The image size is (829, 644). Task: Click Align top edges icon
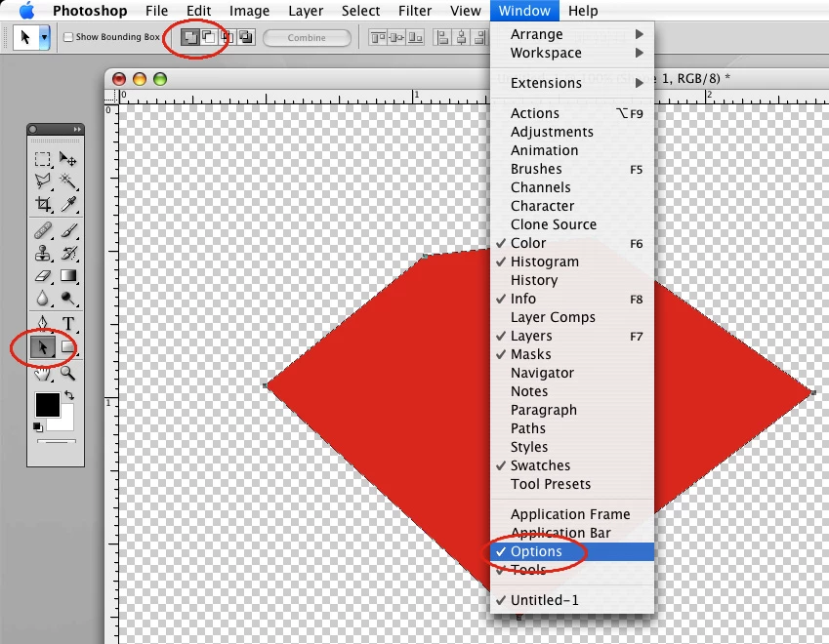379,37
